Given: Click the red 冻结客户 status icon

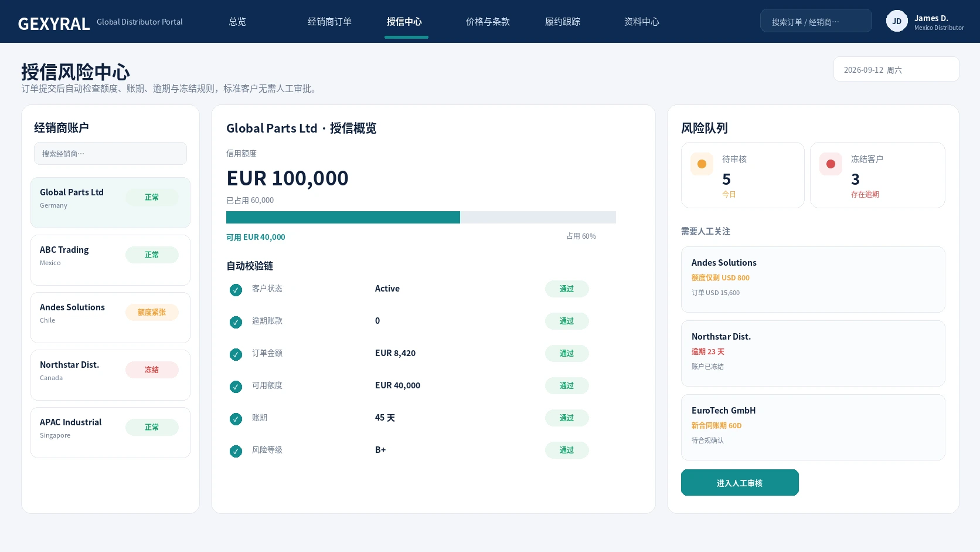Looking at the screenshot, I should (x=831, y=164).
